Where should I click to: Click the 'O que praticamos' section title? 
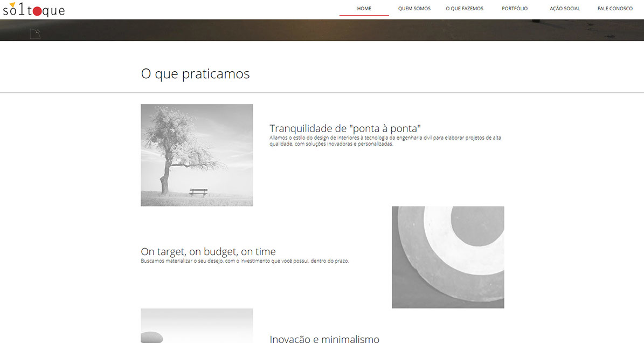click(195, 74)
